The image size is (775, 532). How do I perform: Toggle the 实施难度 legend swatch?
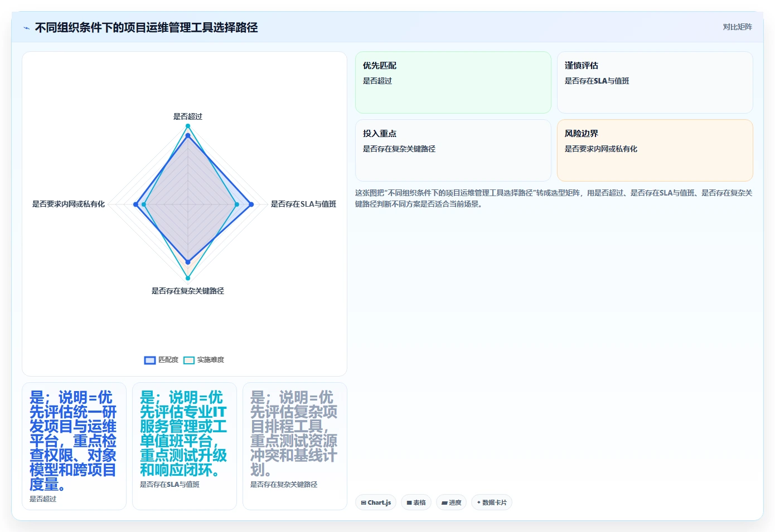tap(189, 360)
